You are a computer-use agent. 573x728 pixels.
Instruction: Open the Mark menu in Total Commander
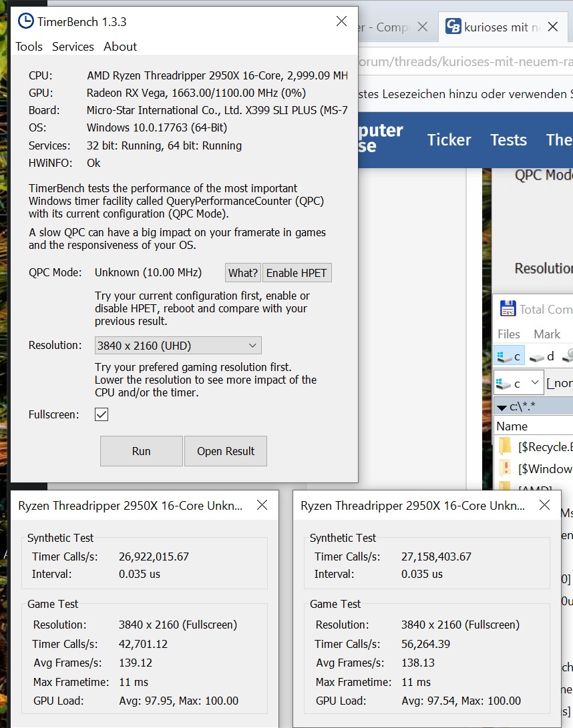(547, 334)
